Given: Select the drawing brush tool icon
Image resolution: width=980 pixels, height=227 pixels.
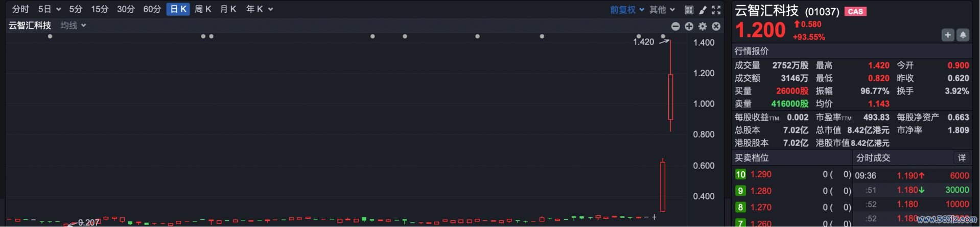Looking at the screenshot, I should [703, 10].
